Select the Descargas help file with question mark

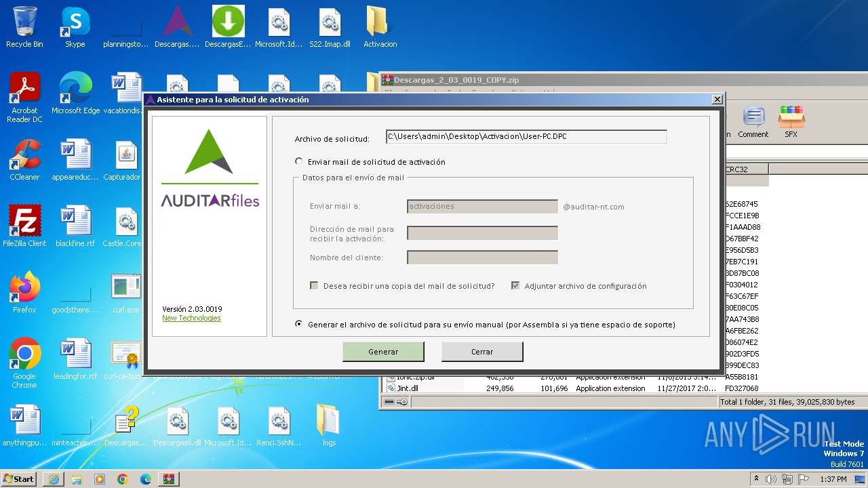coord(126,426)
